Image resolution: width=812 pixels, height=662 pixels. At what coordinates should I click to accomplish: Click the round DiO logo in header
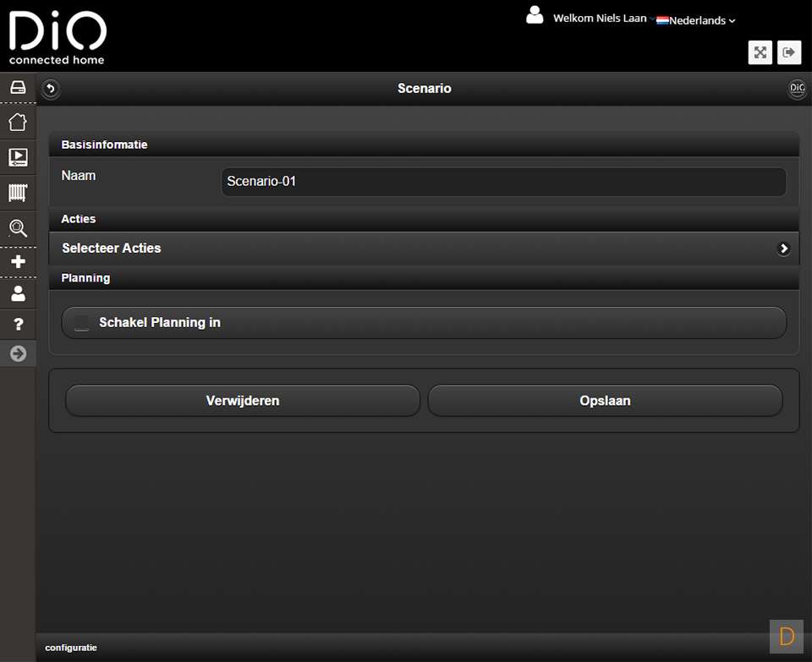pos(796,89)
